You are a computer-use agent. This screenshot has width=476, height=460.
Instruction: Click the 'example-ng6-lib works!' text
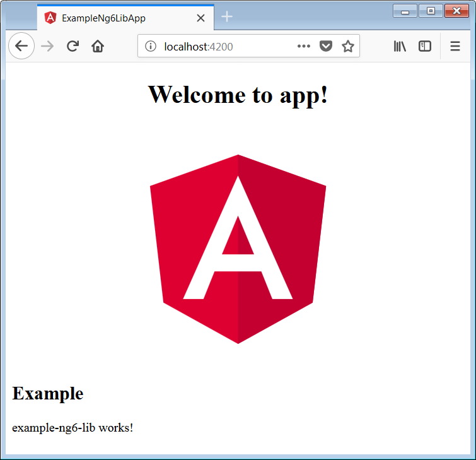(73, 427)
